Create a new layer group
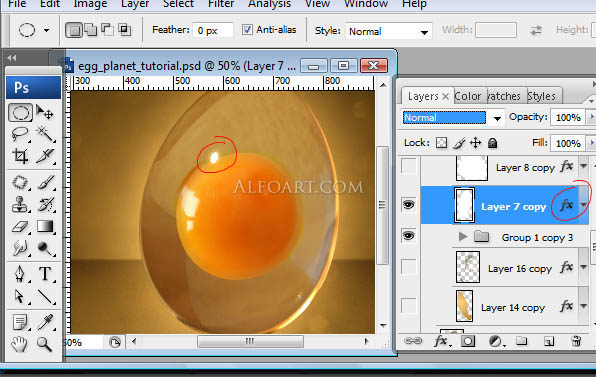 [522, 341]
